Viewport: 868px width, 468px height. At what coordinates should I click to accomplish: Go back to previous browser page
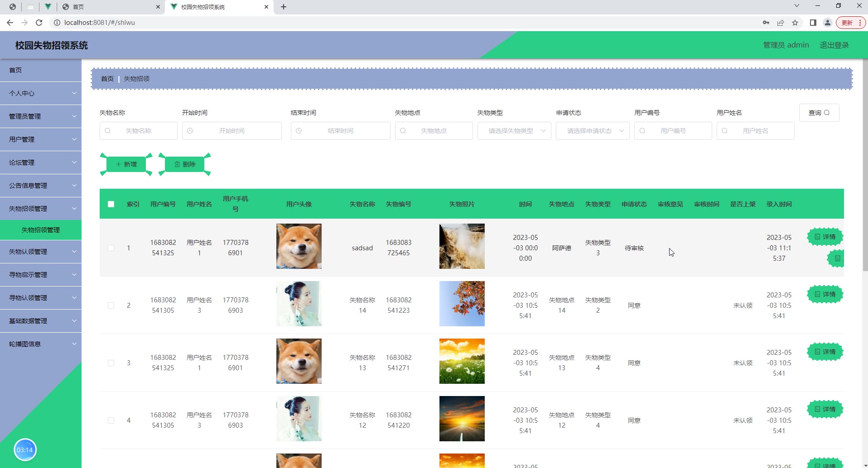pyautogui.click(x=10, y=23)
